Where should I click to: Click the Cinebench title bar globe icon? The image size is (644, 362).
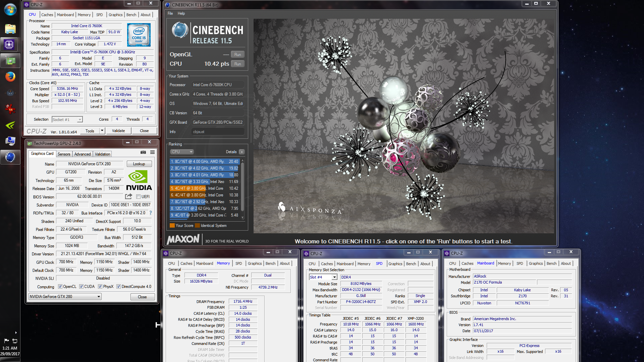point(168,5)
